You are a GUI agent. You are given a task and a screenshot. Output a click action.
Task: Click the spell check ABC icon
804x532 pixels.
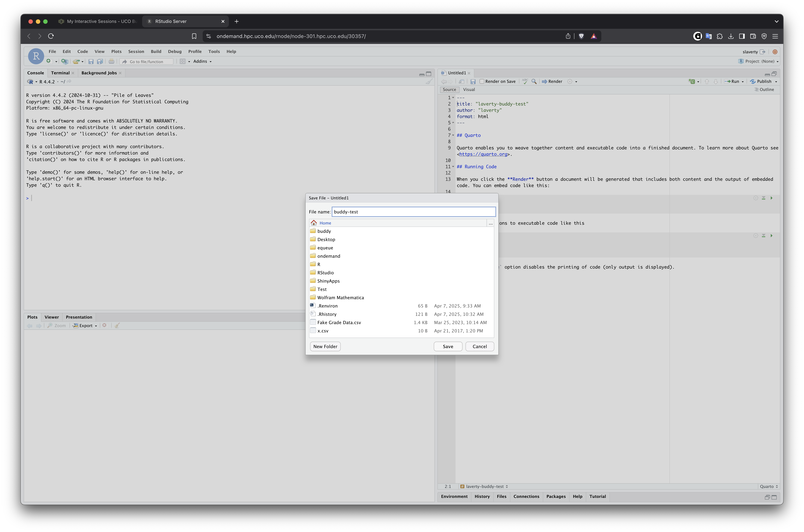coord(525,81)
